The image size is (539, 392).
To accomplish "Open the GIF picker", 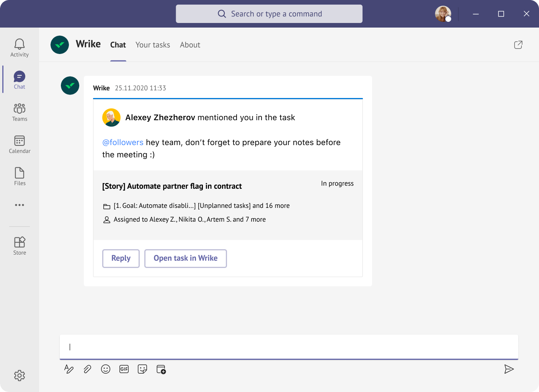I will pos(124,369).
